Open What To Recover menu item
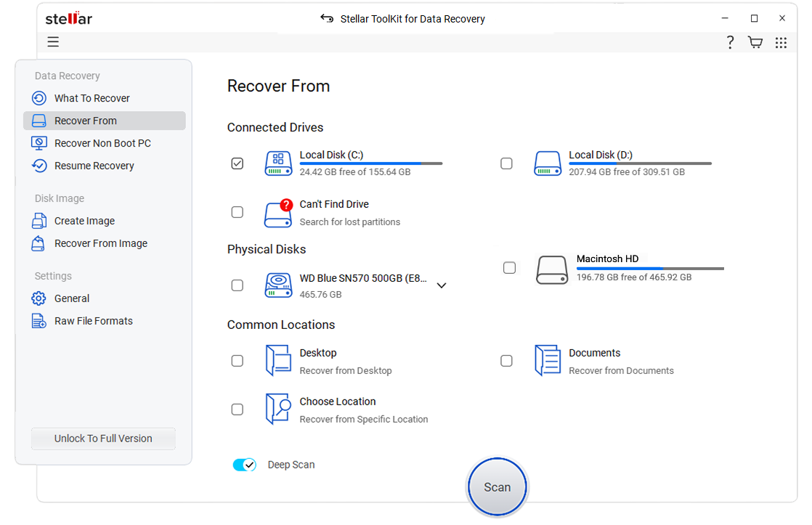This screenshot has height=525, width=812. click(x=105, y=98)
